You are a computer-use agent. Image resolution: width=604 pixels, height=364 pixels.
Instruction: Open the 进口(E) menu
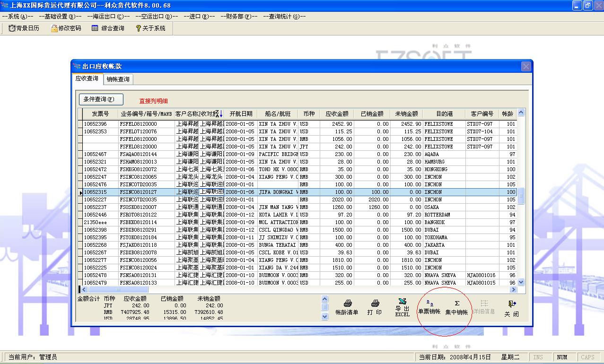[199, 16]
